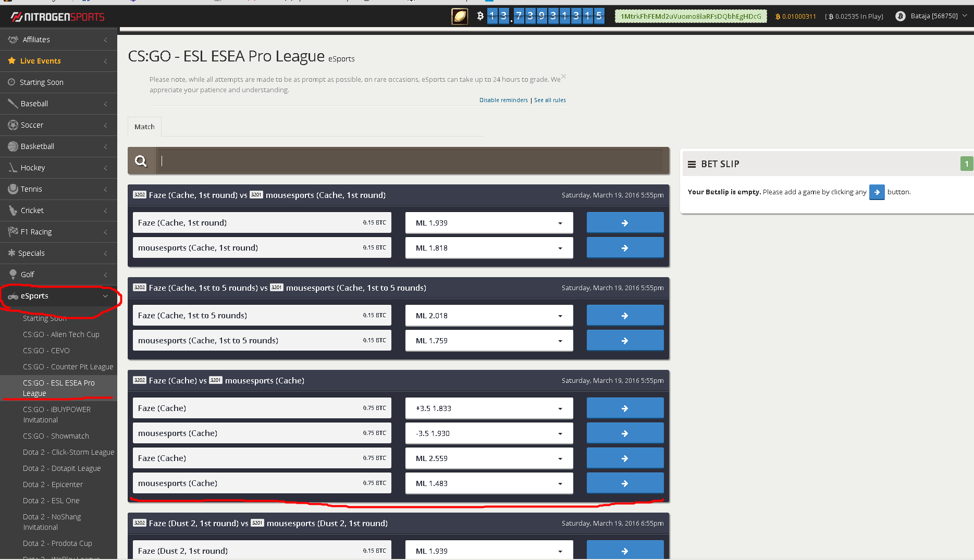The width and height of the screenshot is (974, 560).
Task: Click the Basketball icon
Action: [x=13, y=146]
